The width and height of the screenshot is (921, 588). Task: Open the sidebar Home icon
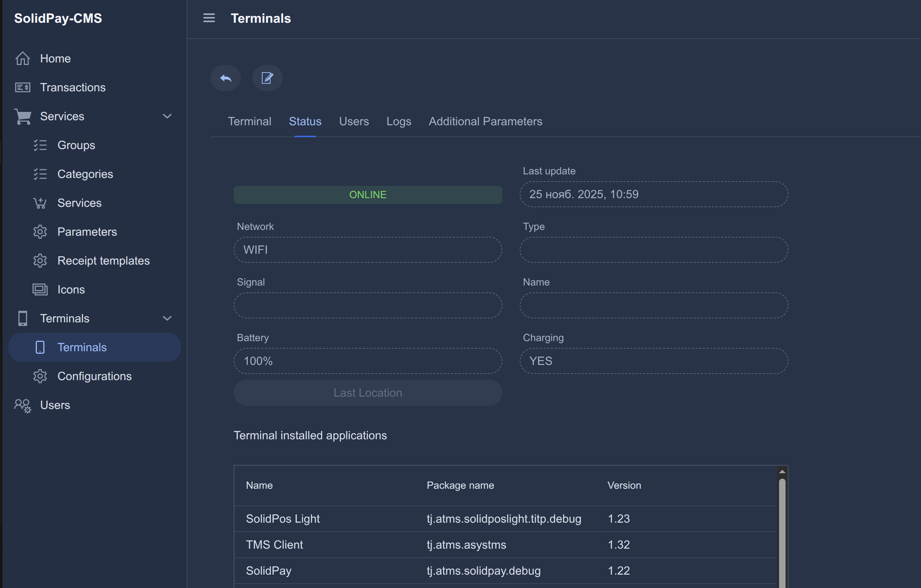(x=22, y=58)
